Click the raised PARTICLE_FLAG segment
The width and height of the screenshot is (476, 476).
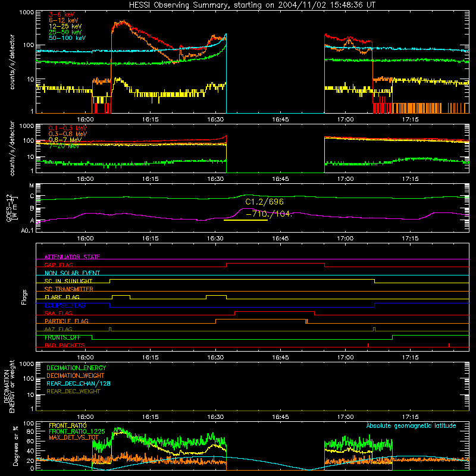[x=261, y=320]
